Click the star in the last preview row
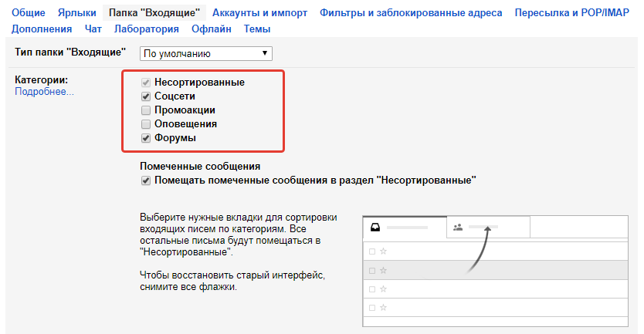The image size is (644, 334). tap(383, 308)
